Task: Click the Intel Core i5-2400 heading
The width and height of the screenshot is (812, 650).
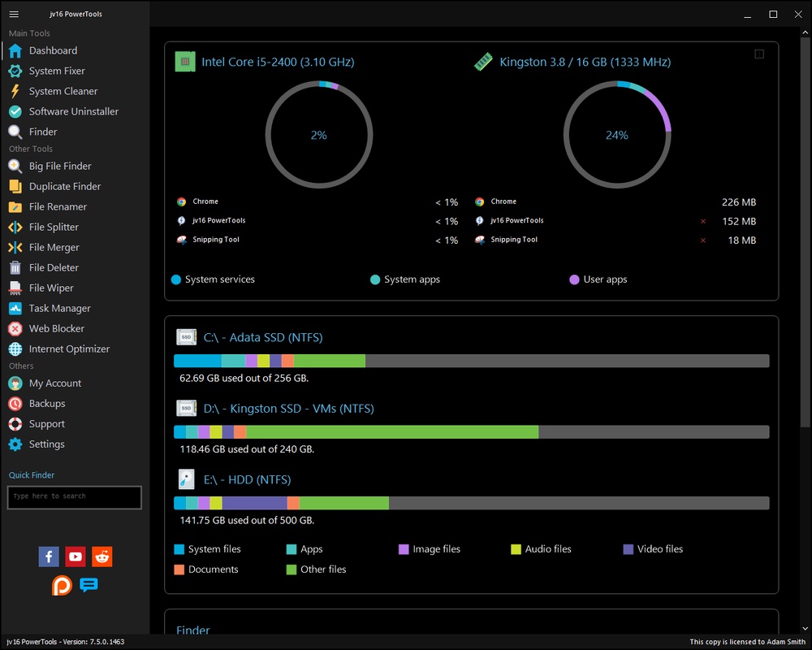Action: [x=278, y=63]
